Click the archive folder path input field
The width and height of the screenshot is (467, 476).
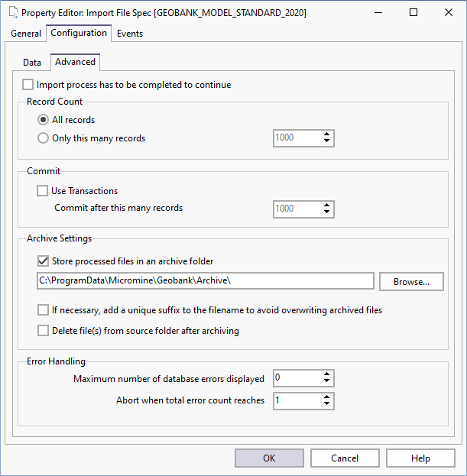click(x=206, y=281)
